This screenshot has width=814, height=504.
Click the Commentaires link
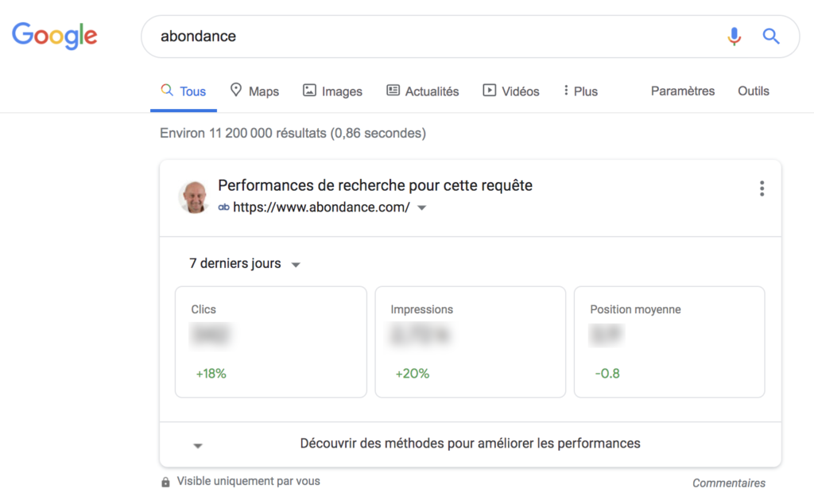coord(728,483)
